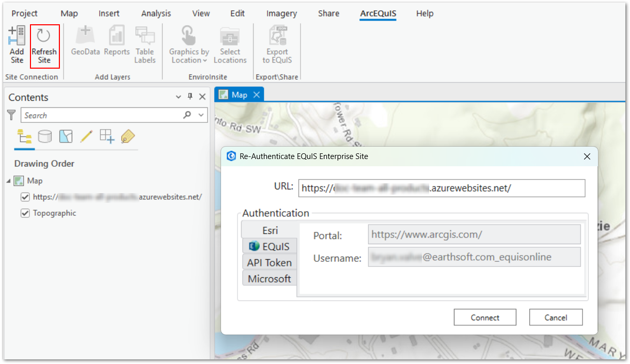Screen dimensions: 630x364
Task: Select List By Selection icon
Action: tap(66, 136)
